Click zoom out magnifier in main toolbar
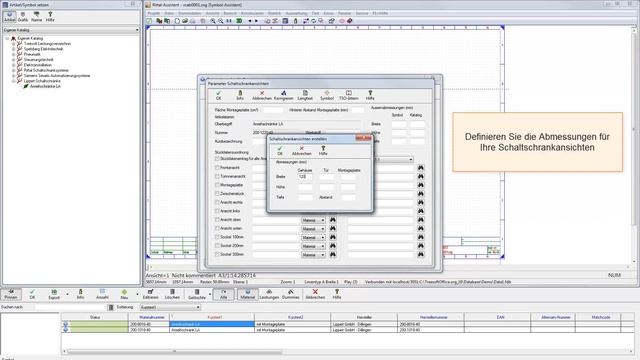Screen dimensions: 640x360 221,21
